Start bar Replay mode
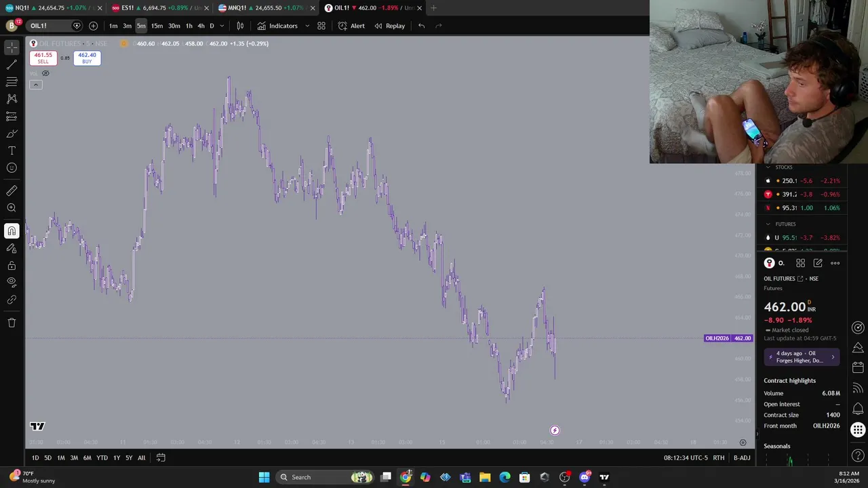Image resolution: width=868 pixels, height=488 pixels. [389, 26]
